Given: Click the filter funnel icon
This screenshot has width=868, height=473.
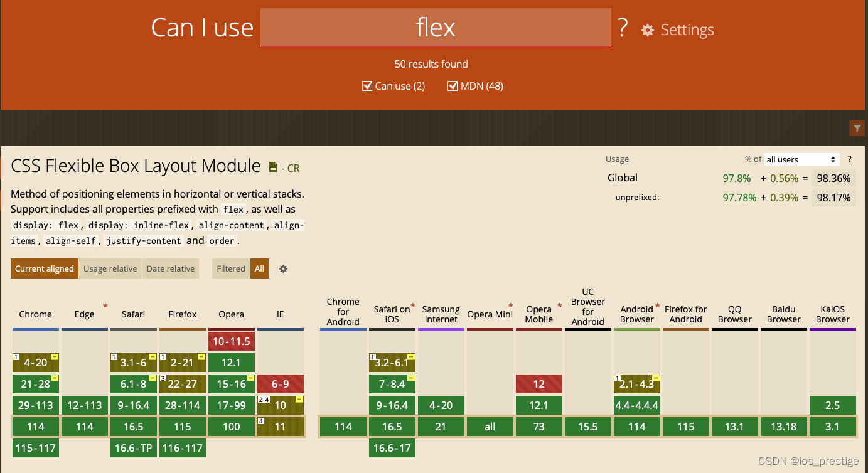Looking at the screenshot, I should (x=857, y=129).
